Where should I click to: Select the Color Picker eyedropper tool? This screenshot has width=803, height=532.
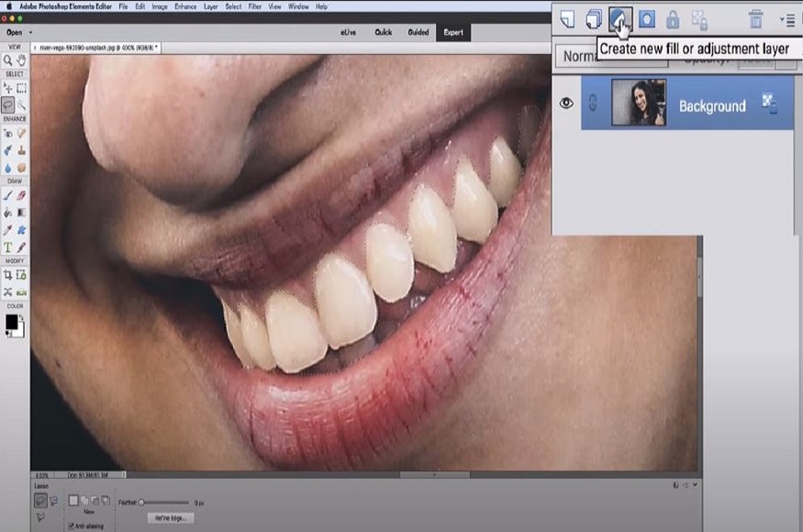(7, 230)
